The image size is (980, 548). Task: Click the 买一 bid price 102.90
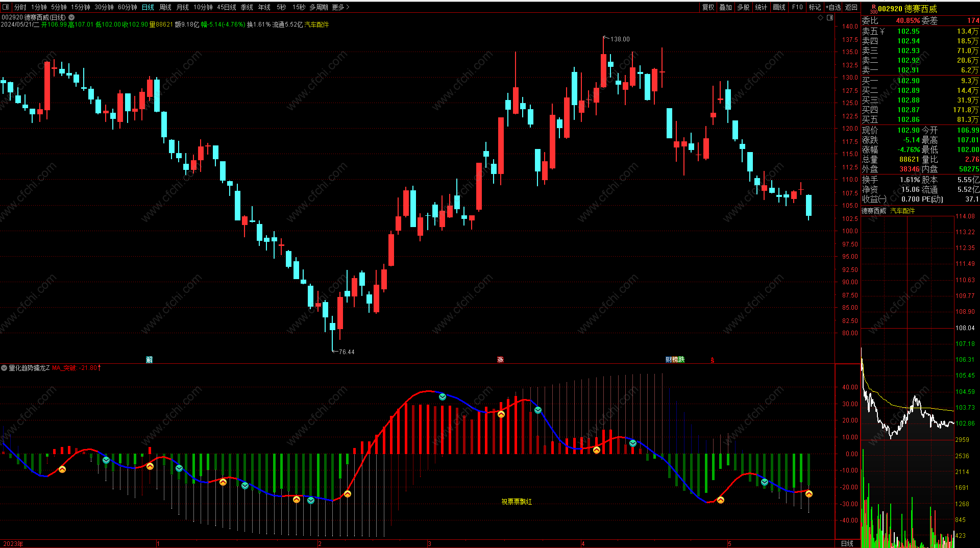(x=909, y=81)
